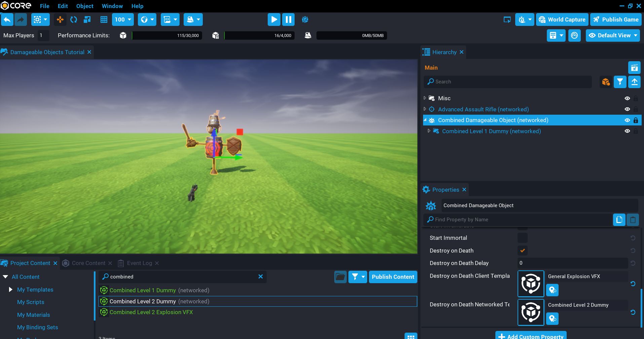Click the Undo arrow in toolbar
644x339 pixels.
7,20
